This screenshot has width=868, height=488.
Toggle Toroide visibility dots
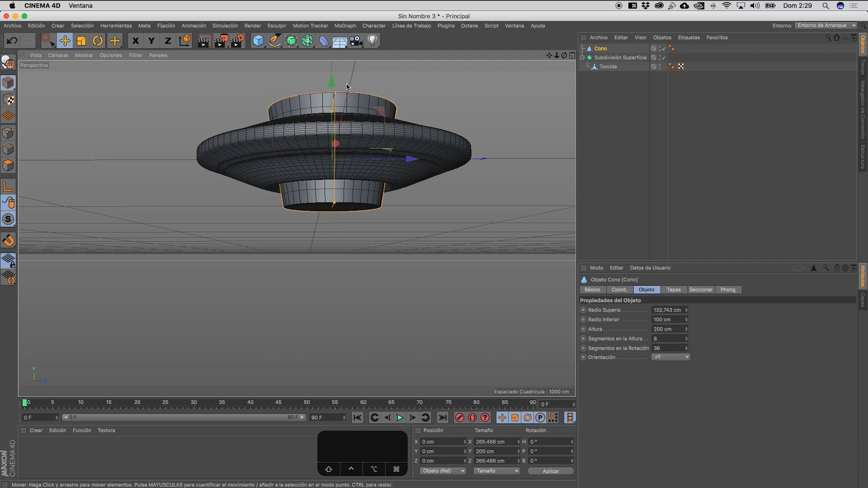[660, 66]
